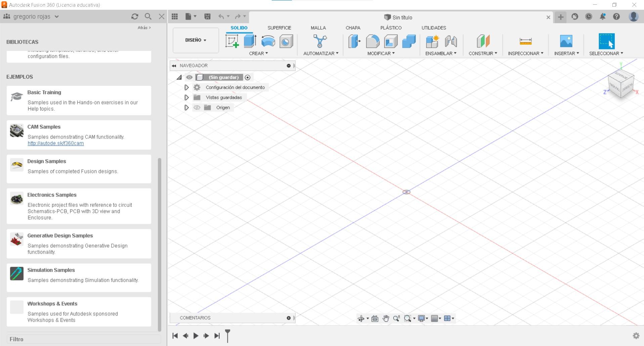Select the Revolve tool
This screenshot has height=346, width=644.
coord(268,41)
